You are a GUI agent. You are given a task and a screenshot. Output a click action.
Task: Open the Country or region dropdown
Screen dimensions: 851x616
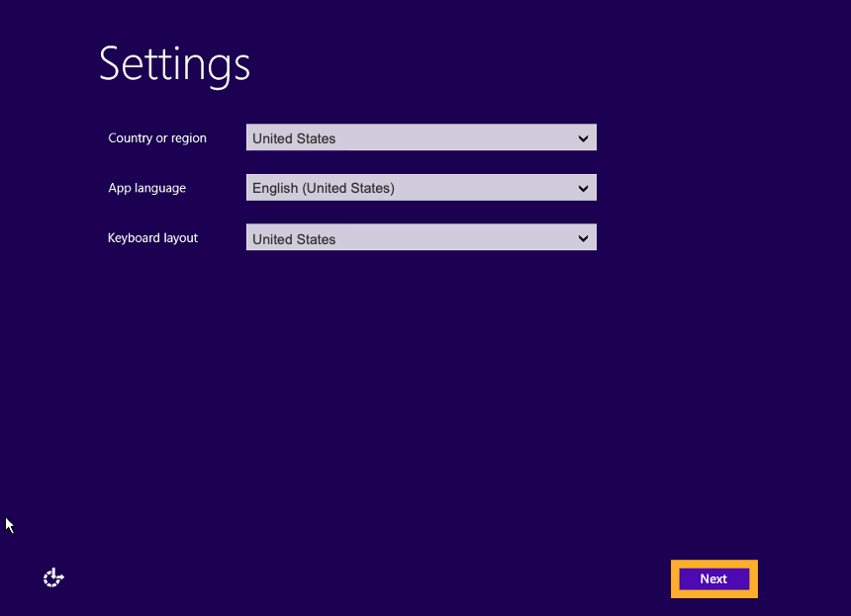coord(422,137)
